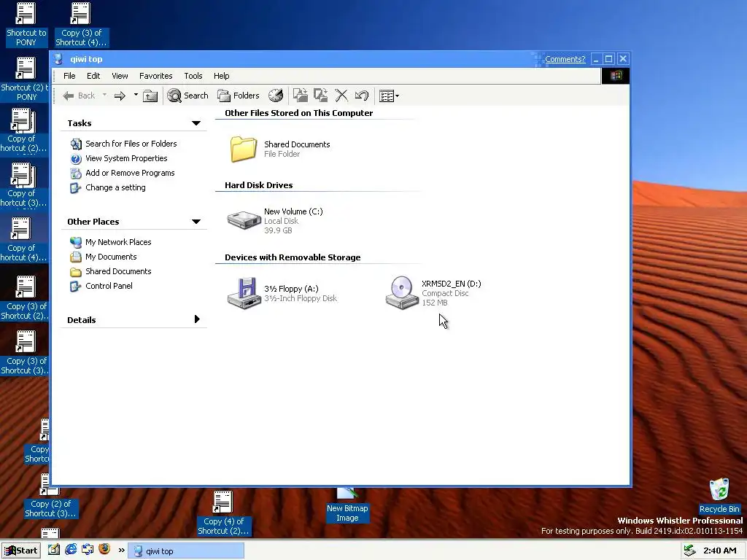The height and width of the screenshot is (560, 747).
Task: Open the Start menu
Action: [x=21, y=551]
